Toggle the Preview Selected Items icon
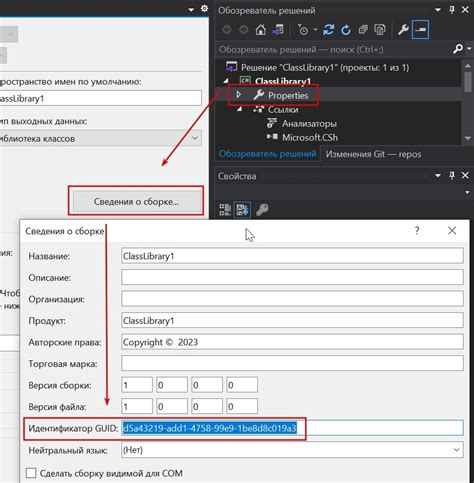 pos(420,30)
